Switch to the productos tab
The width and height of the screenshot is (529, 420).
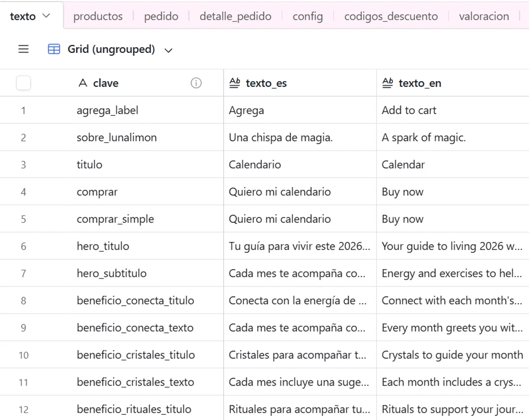pyautogui.click(x=98, y=16)
